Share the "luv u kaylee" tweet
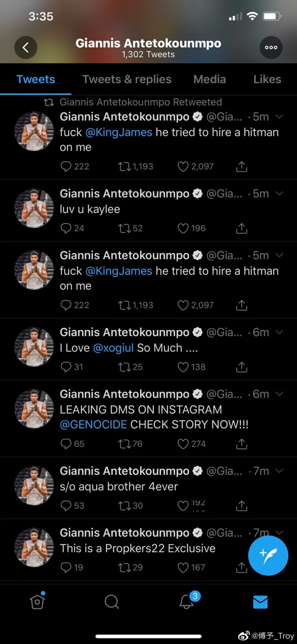The height and width of the screenshot is (644, 297). pos(242,228)
